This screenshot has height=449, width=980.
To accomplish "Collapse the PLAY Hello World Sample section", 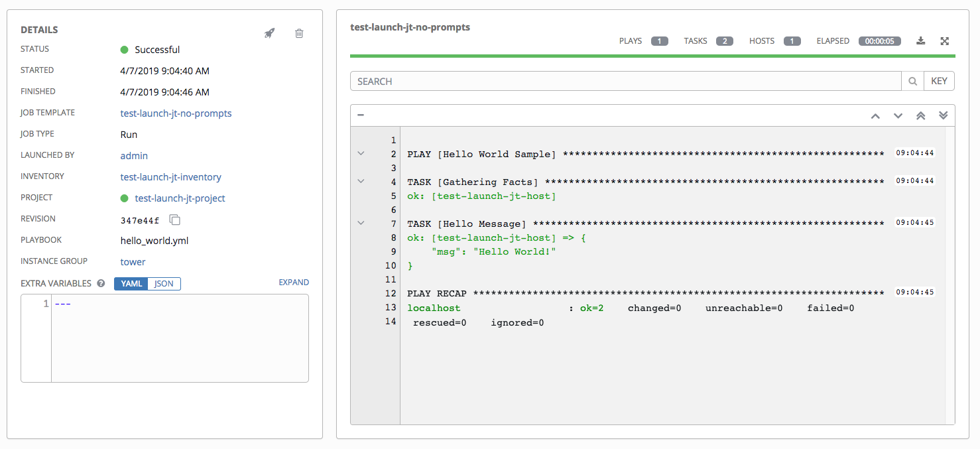I will [x=361, y=153].
